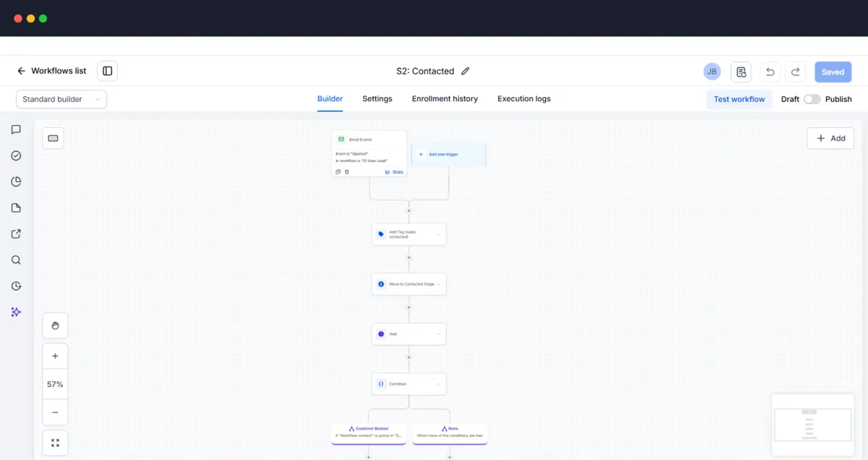Image resolution: width=868 pixels, height=460 pixels.
Task: Open the chat bubble sidebar icon
Action: point(16,129)
